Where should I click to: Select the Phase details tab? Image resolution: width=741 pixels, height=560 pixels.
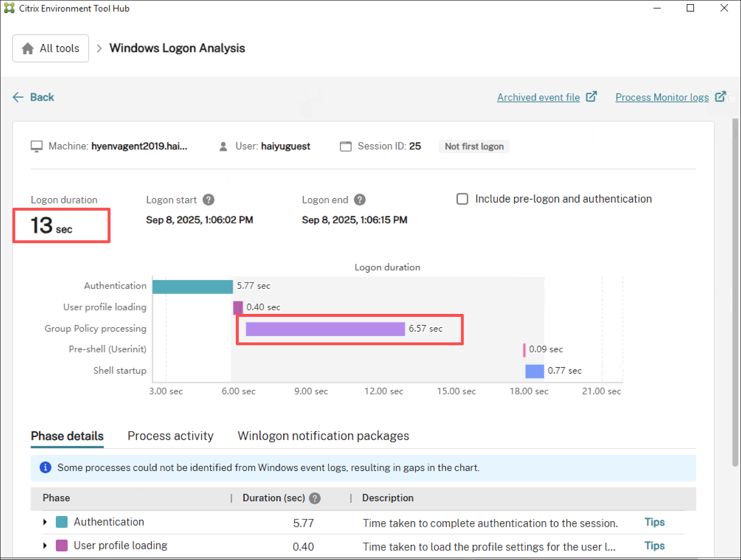pos(67,436)
